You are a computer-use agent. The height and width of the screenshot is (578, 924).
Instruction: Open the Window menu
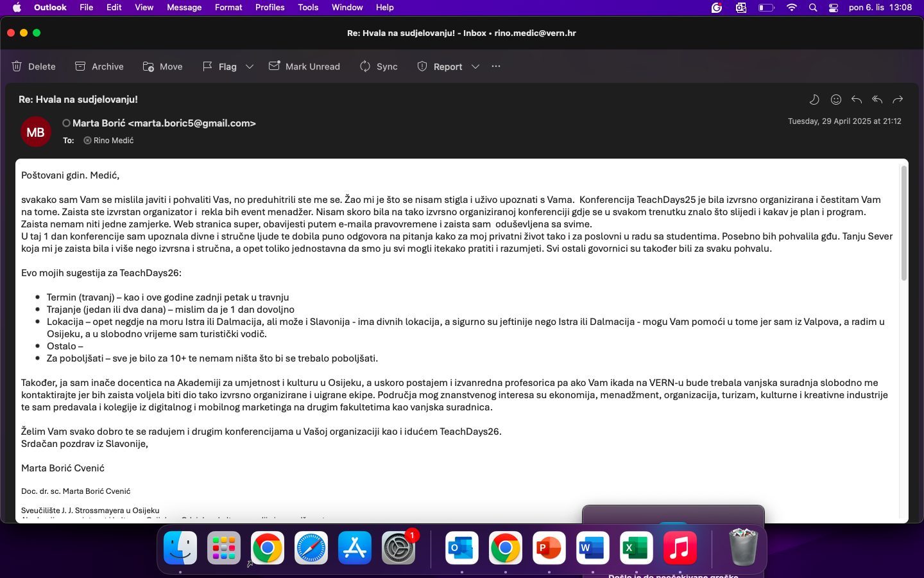(347, 8)
